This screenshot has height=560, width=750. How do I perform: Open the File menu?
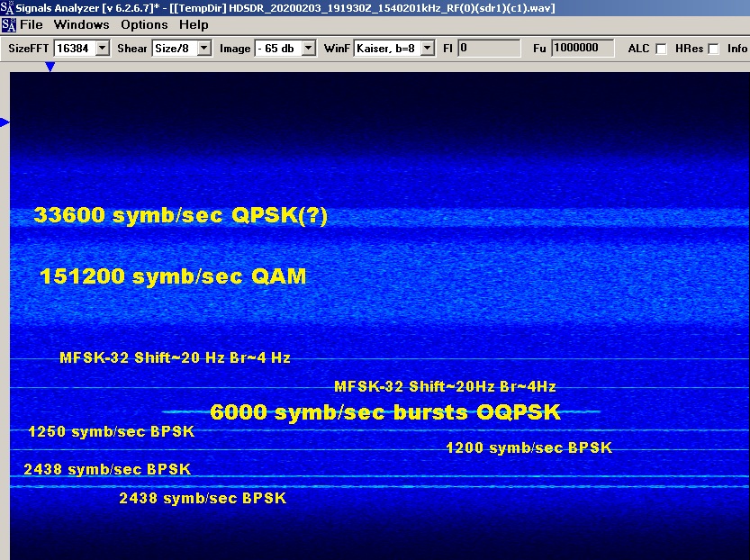click(32, 25)
